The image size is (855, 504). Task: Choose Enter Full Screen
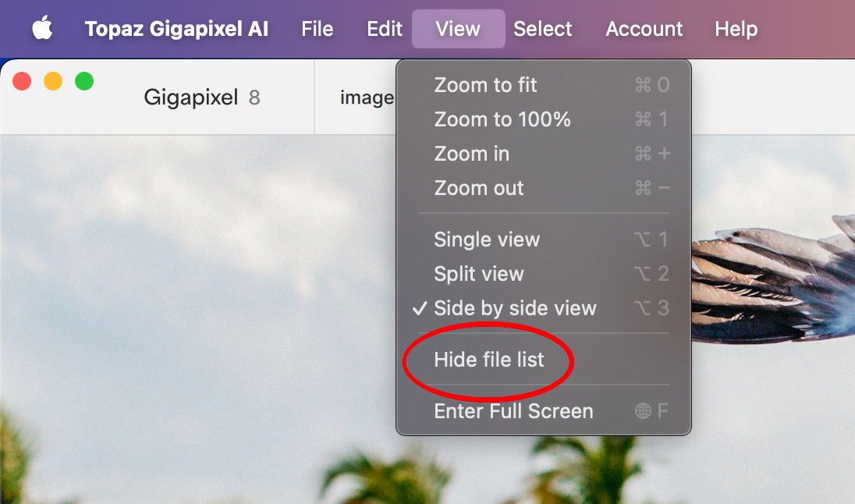(x=513, y=411)
